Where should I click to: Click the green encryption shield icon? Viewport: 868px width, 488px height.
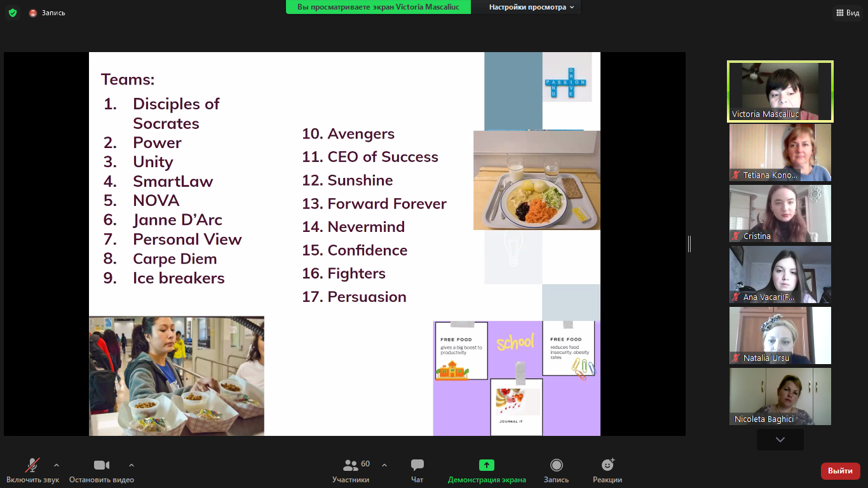click(x=13, y=13)
